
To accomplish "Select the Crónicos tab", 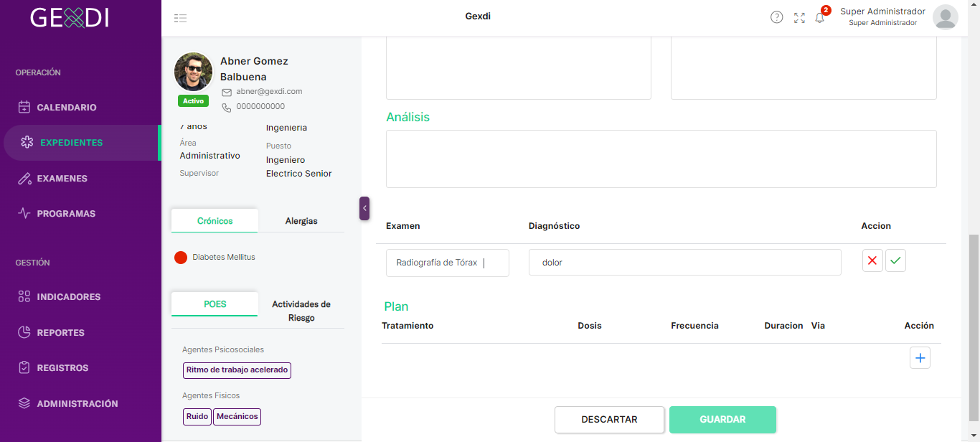I will pyautogui.click(x=215, y=221).
